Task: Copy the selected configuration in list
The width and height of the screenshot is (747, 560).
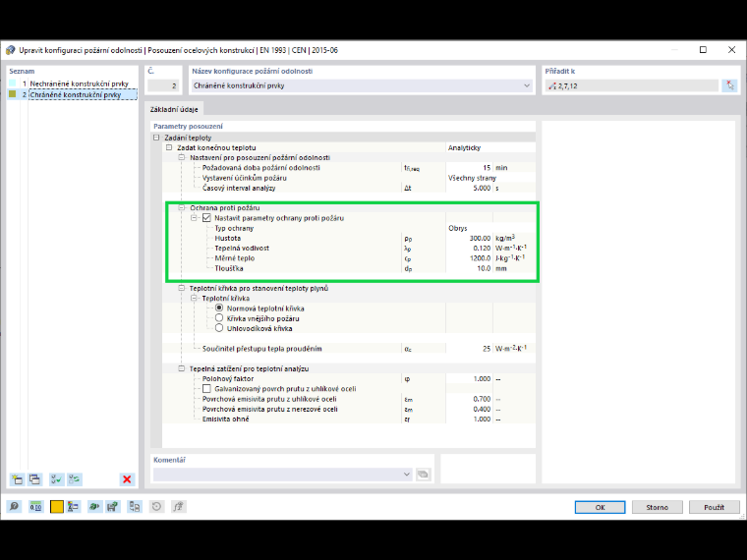Action: tap(34, 479)
